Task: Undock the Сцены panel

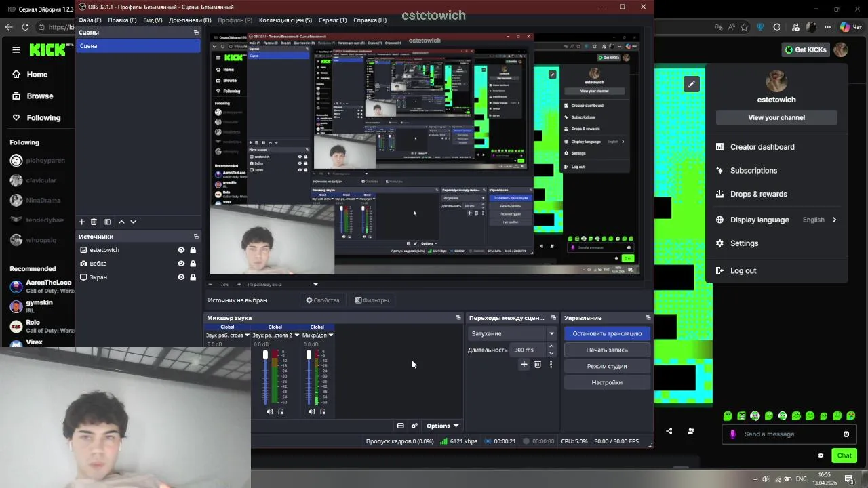Action: pyautogui.click(x=196, y=32)
